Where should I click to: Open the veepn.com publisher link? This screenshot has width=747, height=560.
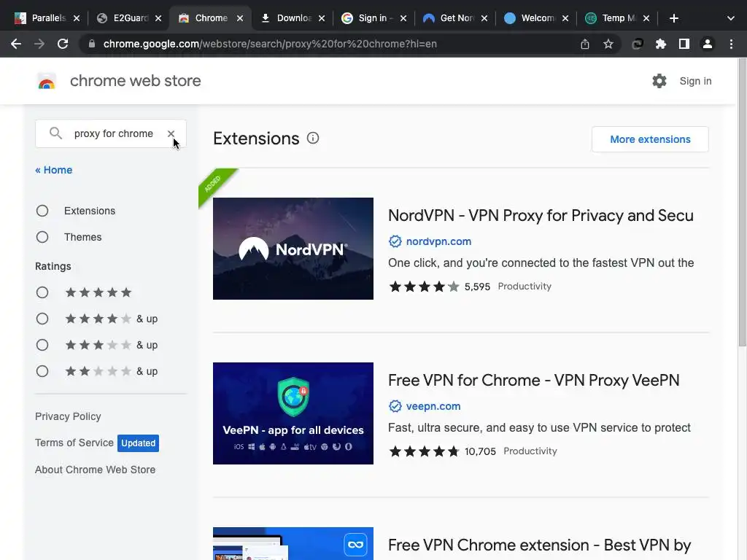(x=433, y=406)
